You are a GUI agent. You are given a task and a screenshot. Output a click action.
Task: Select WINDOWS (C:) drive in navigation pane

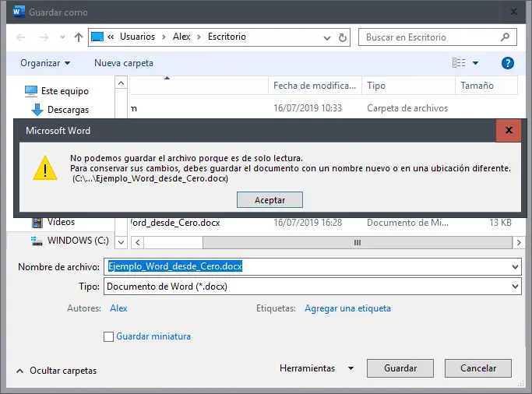pyautogui.click(x=78, y=241)
